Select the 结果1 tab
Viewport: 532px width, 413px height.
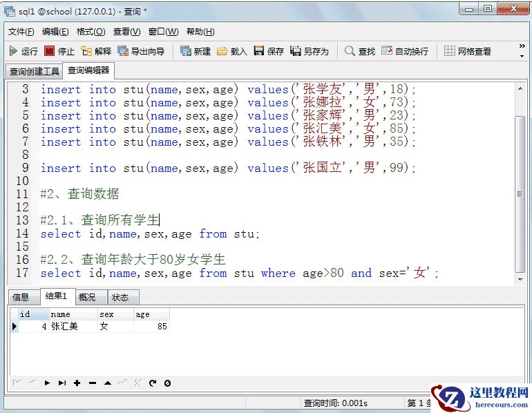[57, 296]
